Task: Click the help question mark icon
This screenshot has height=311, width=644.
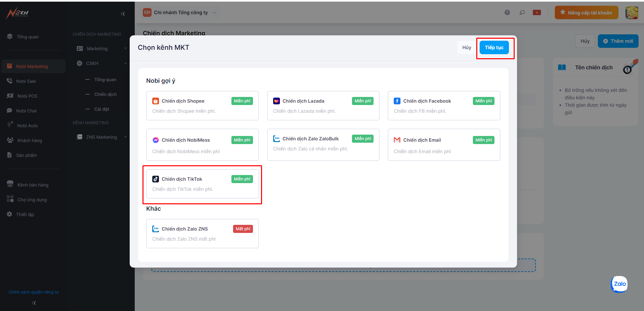Action: pyautogui.click(x=507, y=12)
